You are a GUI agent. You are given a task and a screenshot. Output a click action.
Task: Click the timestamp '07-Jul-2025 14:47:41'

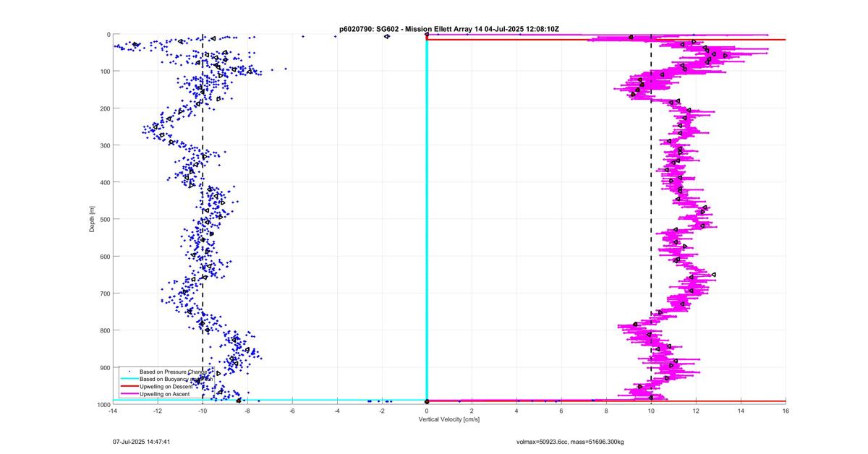pos(141,440)
